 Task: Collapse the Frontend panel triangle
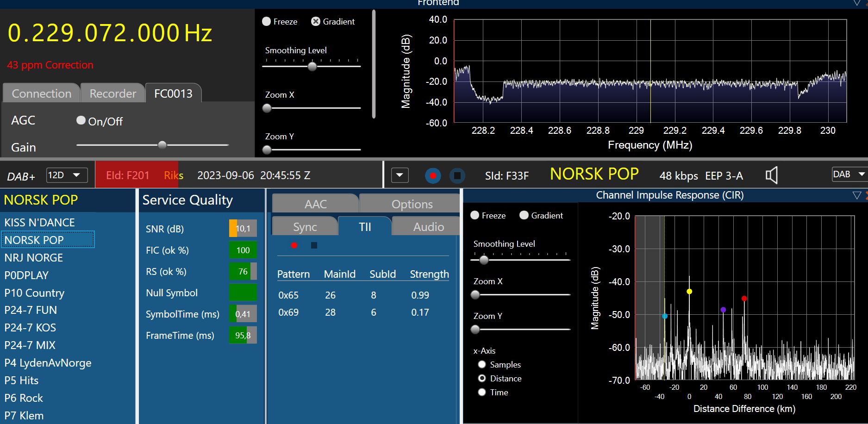point(857,3)
